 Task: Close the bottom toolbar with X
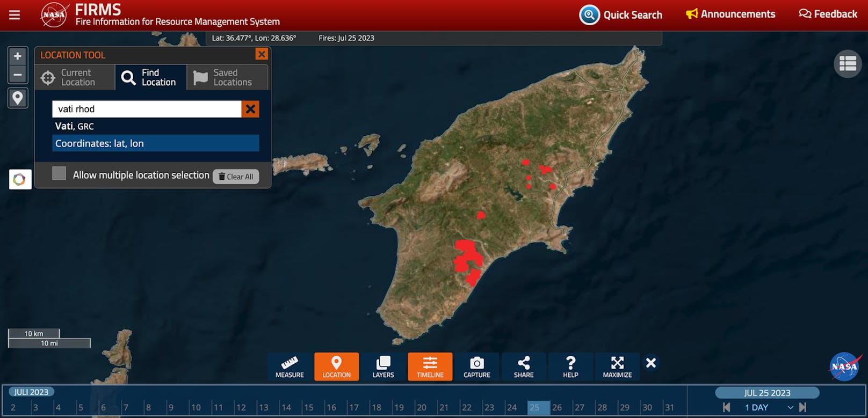pos(651,363)
